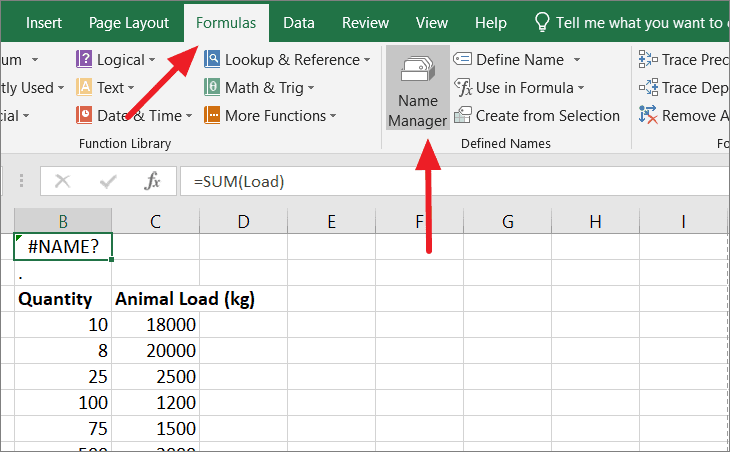This screenshot has width=730, height=452.
Task: Expand the Math & Trig dropdown arrow
Action: (311, 88)
